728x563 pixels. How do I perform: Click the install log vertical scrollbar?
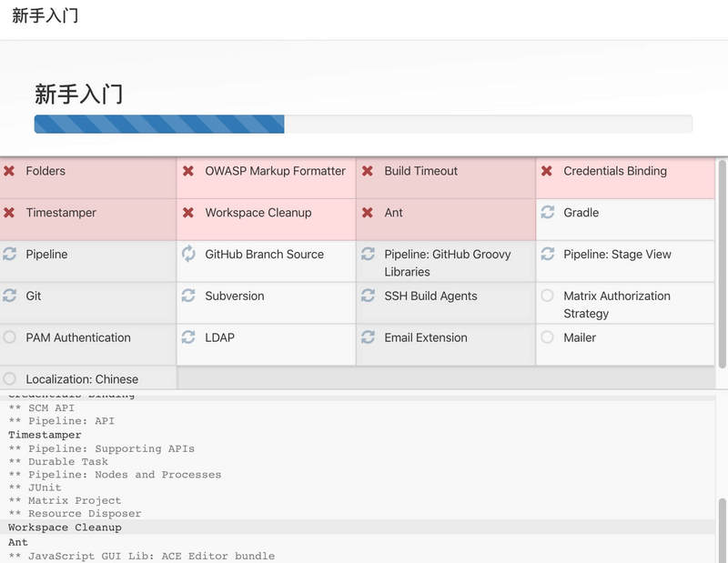click(723, 530)
